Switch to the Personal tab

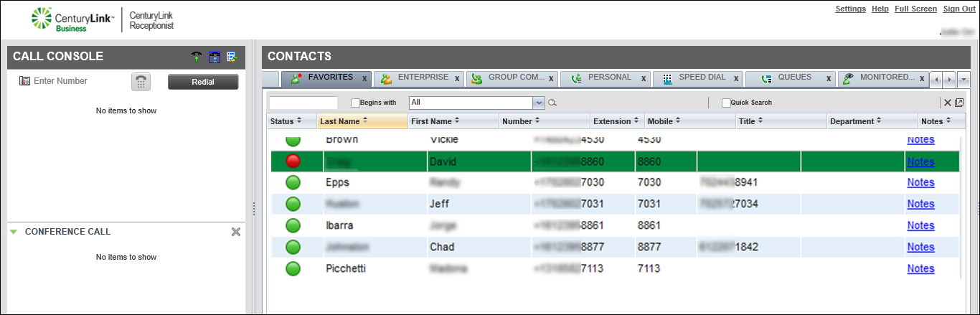coord(606,77)
